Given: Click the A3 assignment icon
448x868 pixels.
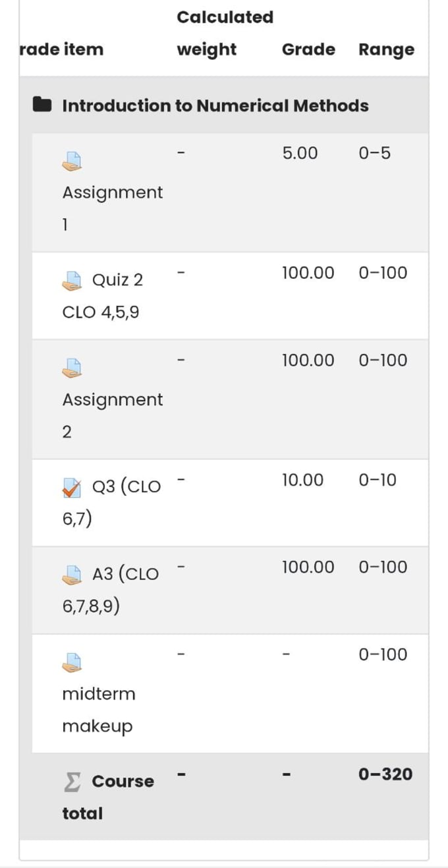Looking at the screenshot, I should (72, 575).
